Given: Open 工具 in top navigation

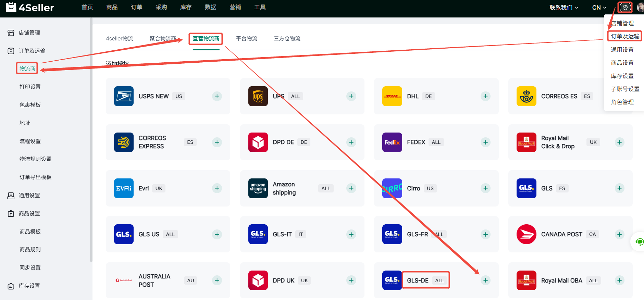Looking at the screenshot, I should [x=260, y=7].
